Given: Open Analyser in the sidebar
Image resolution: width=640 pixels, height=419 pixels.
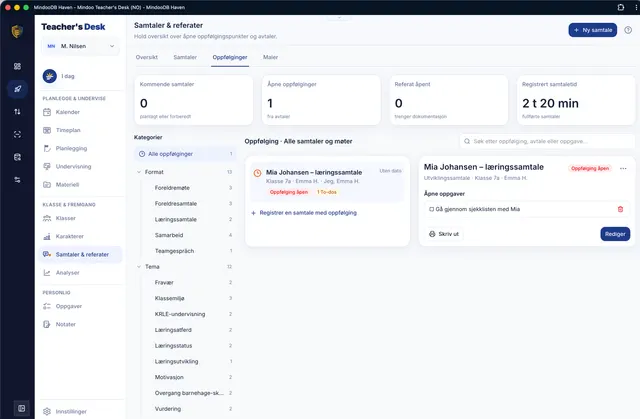Looking at the screenshot, I should tap(81, 273).
